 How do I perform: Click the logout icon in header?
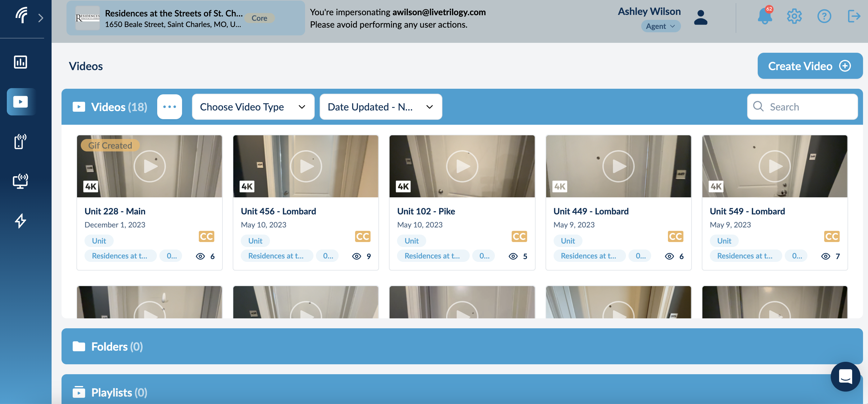tap(854, 16)
